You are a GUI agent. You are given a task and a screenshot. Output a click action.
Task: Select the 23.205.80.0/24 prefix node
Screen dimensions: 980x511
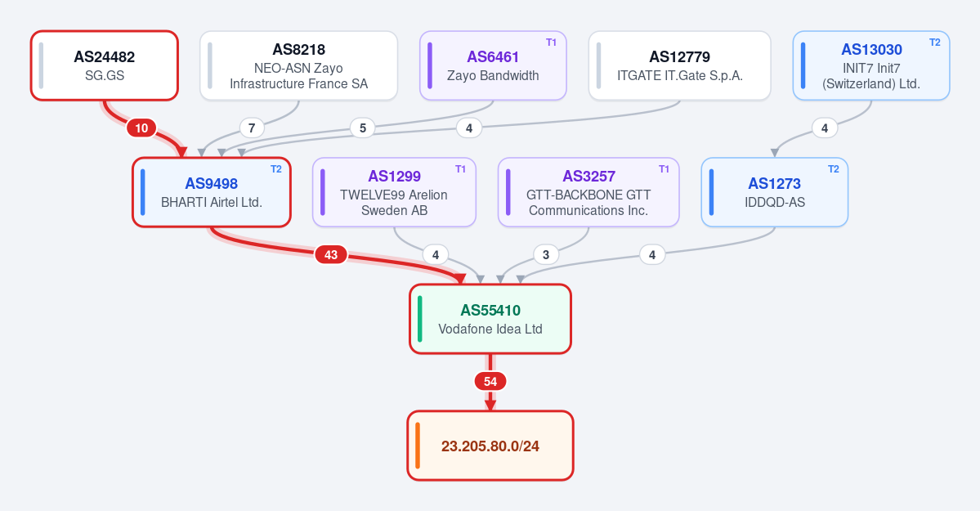[x=490, y=446]
